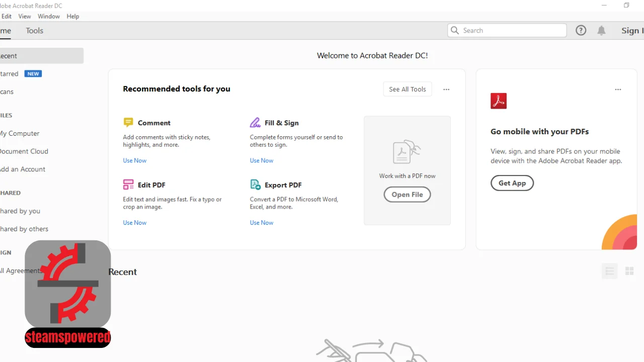
Task: Open the Window menu
Action: tap(49, 16)
